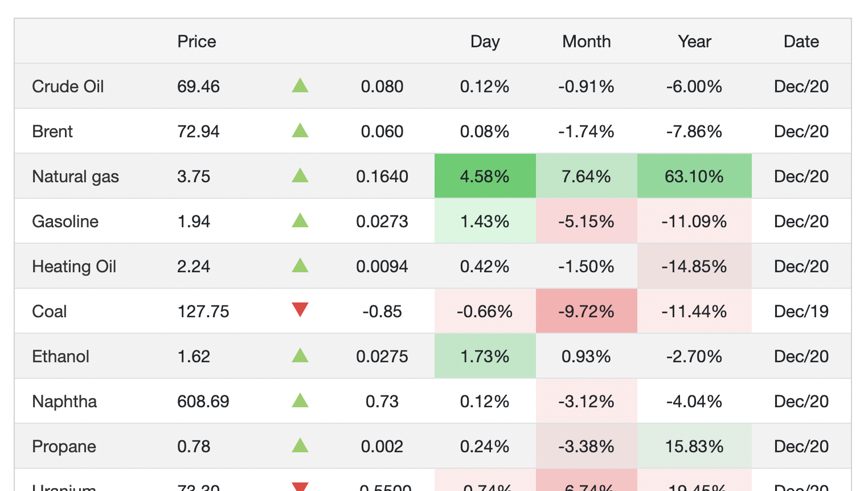This screenshot has height=491, width=868.
Task: Sort by the Price column header
Action: (196, 42)
